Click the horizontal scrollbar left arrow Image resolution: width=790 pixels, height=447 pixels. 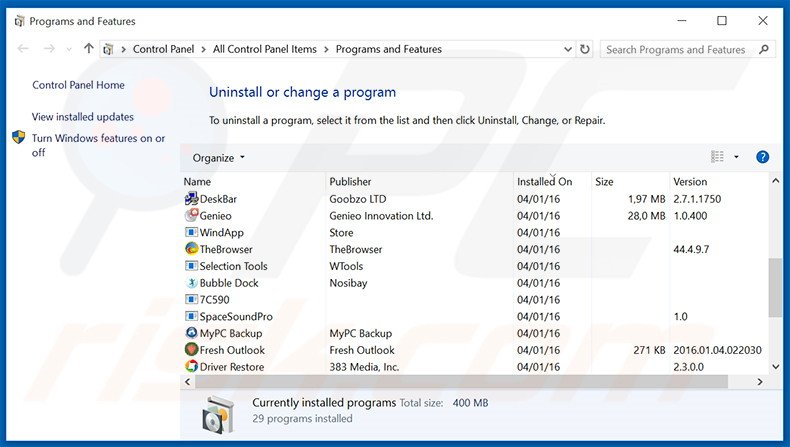point(187,382)
